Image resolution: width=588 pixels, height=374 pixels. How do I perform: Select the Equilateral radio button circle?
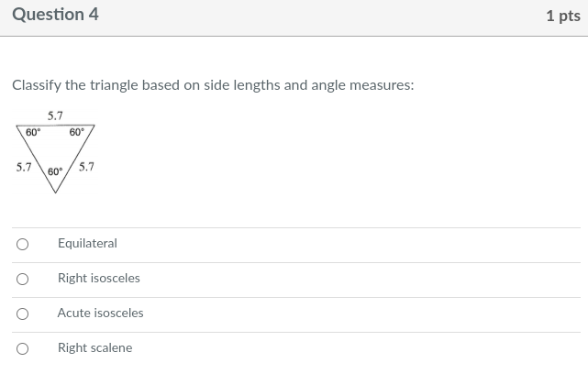[22, 244]
